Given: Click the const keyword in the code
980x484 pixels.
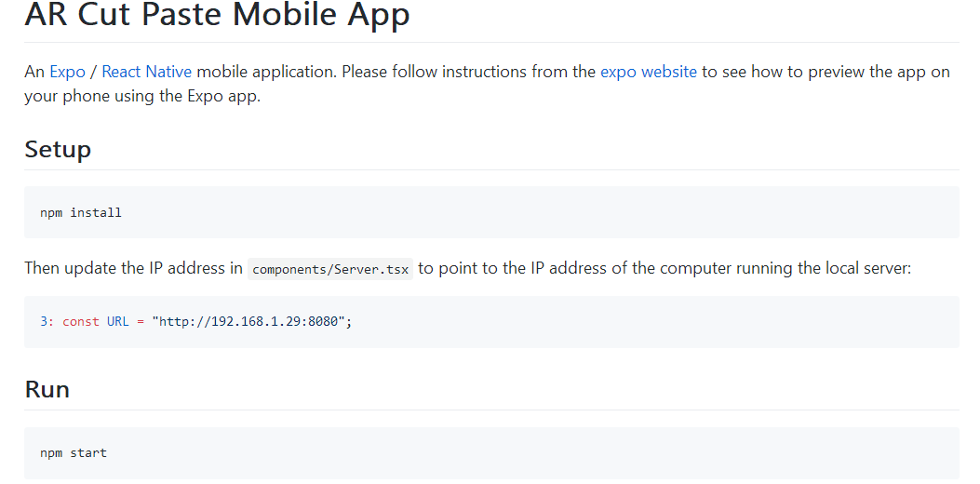Looking at the screenshot, I should click(x=81, y=322).
